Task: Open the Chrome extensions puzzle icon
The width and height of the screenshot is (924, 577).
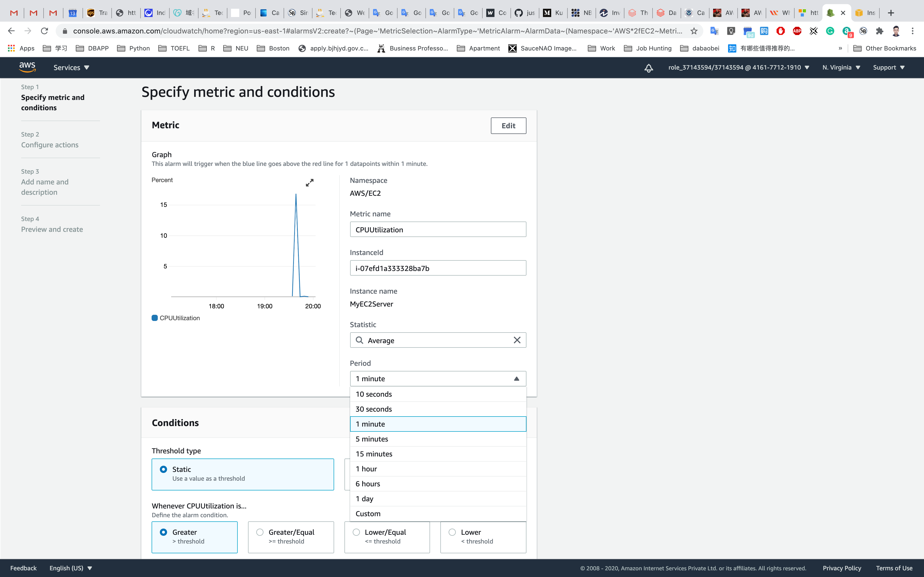Action: pyautogui.click(x=879, y=31)
